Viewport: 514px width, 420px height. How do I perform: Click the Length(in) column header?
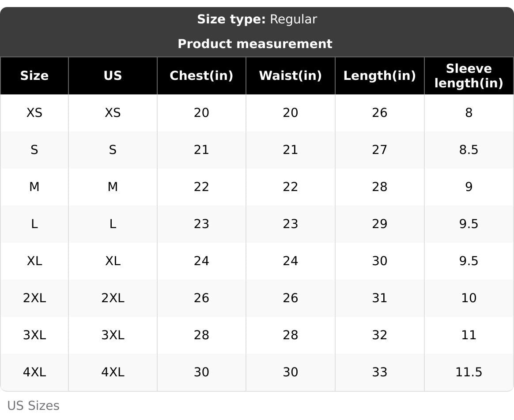380,76
